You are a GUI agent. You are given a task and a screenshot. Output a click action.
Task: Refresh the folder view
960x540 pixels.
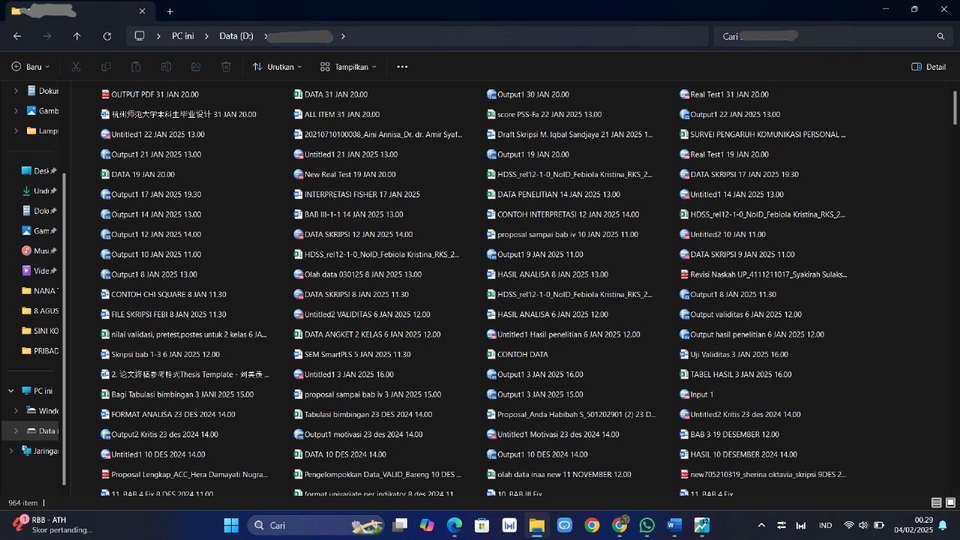click(x=107, y=36)
